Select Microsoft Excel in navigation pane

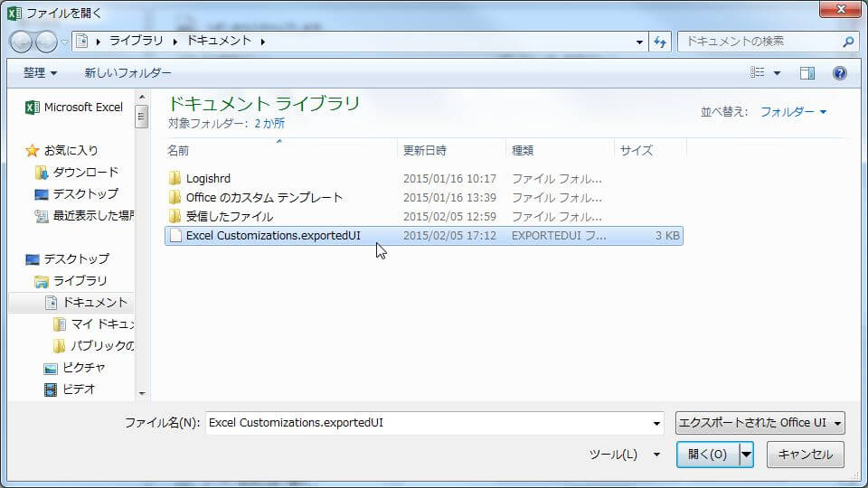coord(82,107)
